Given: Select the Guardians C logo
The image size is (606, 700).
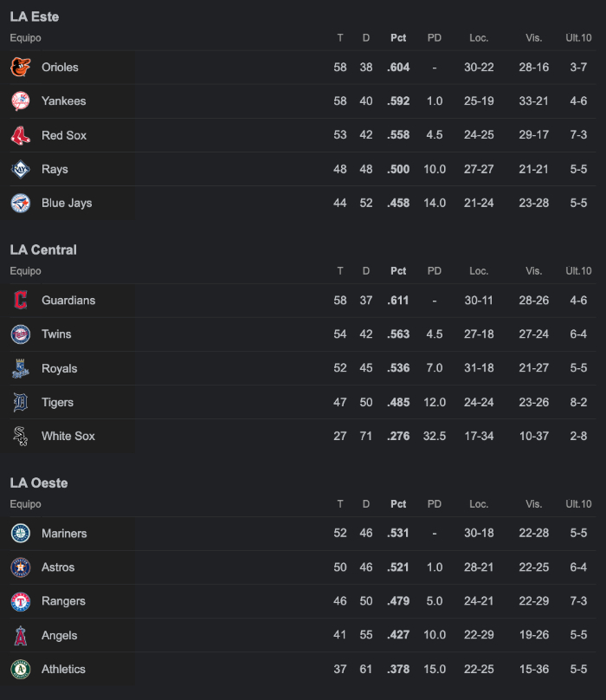Looking at the screenshot, I should pyautogui.click(x=21, y=300).
